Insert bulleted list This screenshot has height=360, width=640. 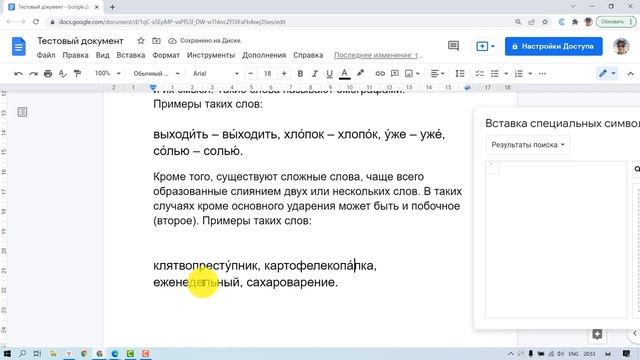(495, 73)
